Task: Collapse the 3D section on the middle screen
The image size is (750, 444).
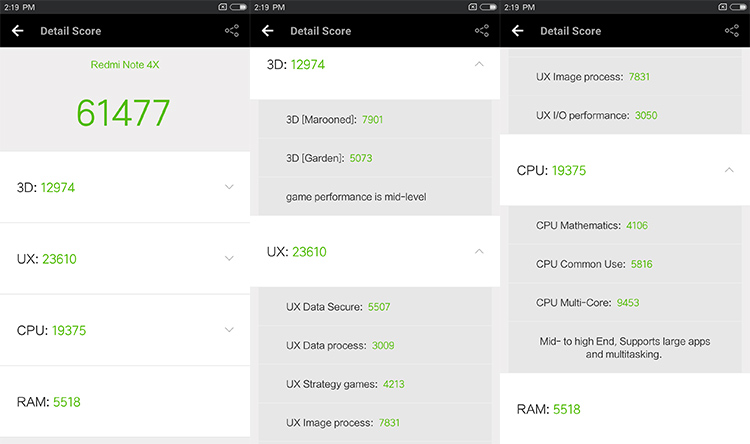Action: pyautogui.click(x=479, y=65)
